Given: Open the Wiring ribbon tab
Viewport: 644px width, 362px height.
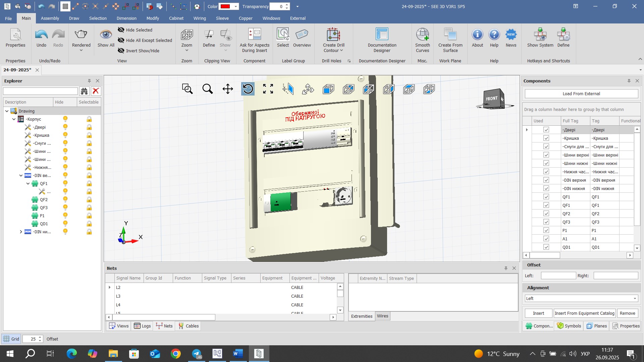Looking at the screenshot, I should coord(200,18).
